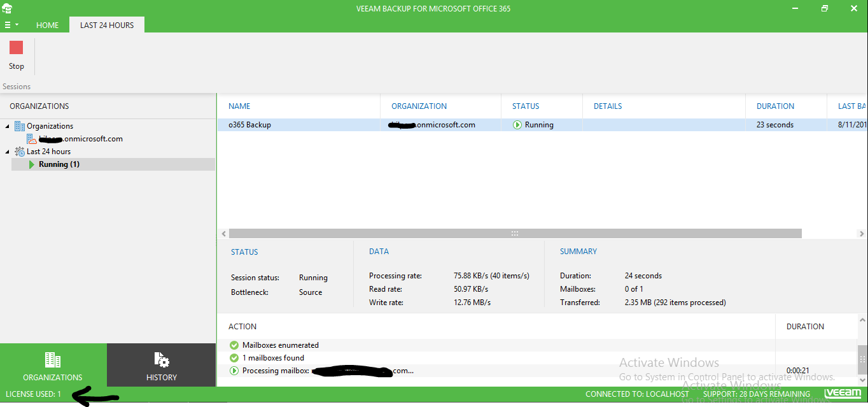The height and width of the screenshot is (407, 868).
Task: Open the HISTORY navigation pane button
Action: (x=162, y=366)
